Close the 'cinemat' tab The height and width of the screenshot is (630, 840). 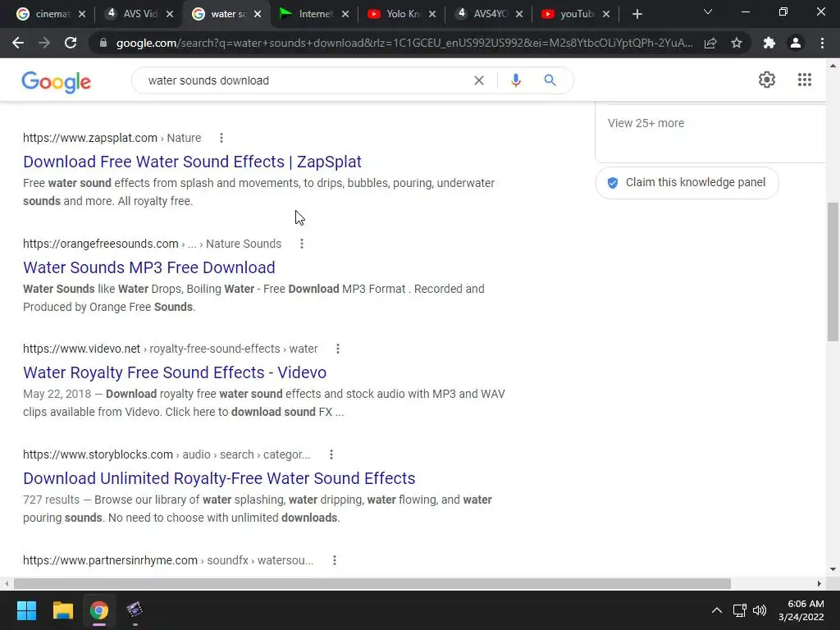pyautogui.click(x=82, y=15)
